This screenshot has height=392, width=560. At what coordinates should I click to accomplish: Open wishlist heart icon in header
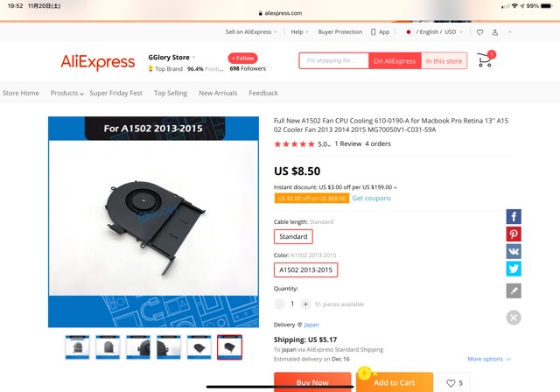(x=480, y=32)
